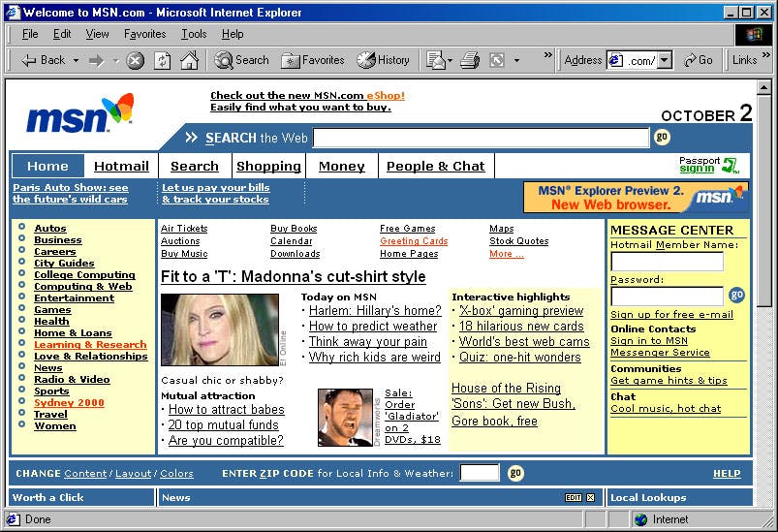The height and width of the screenshot is (532, 778).
Task: Click in the Search the Web text box
Action: pos(481,138)
